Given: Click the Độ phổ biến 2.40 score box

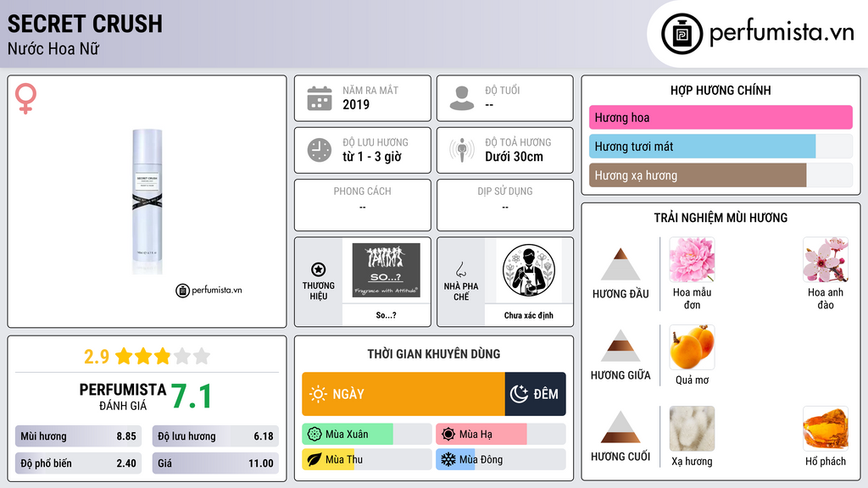Looking at the screenshot, I should coord(78,463).
